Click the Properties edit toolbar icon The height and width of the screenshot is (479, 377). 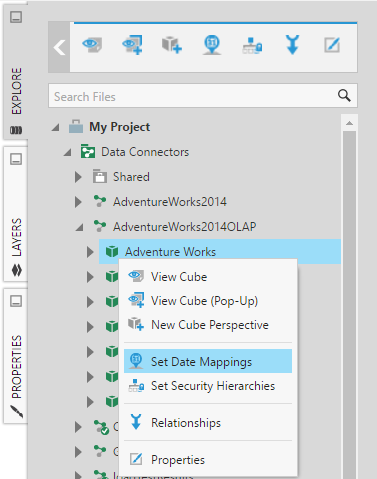pyautogui.click(x=332, y=45)
